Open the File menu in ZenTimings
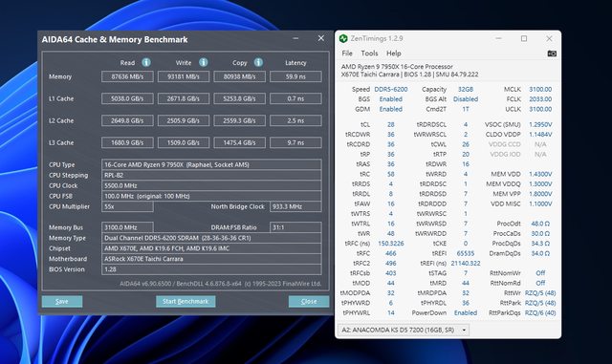This screenshot has width=612, height=364. 347,54
